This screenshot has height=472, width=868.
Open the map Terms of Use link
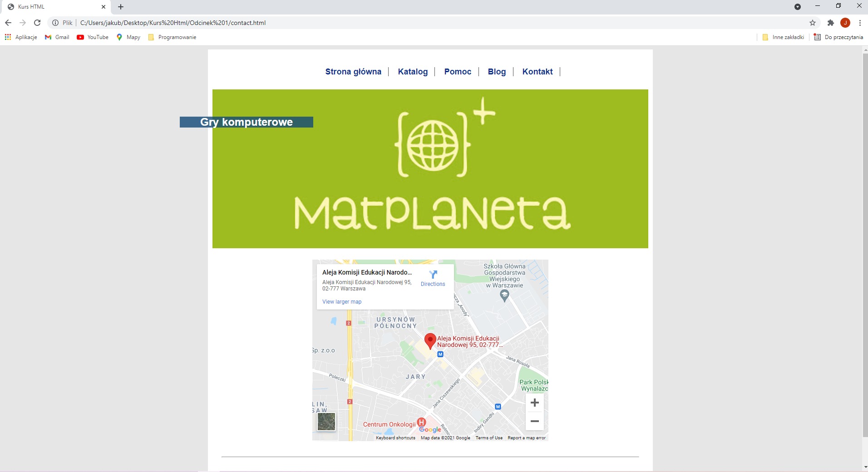tap(489, 438)
